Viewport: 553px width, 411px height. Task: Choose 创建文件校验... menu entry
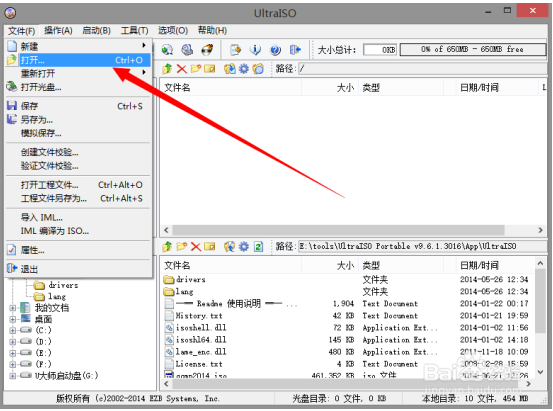coord(78,152)
